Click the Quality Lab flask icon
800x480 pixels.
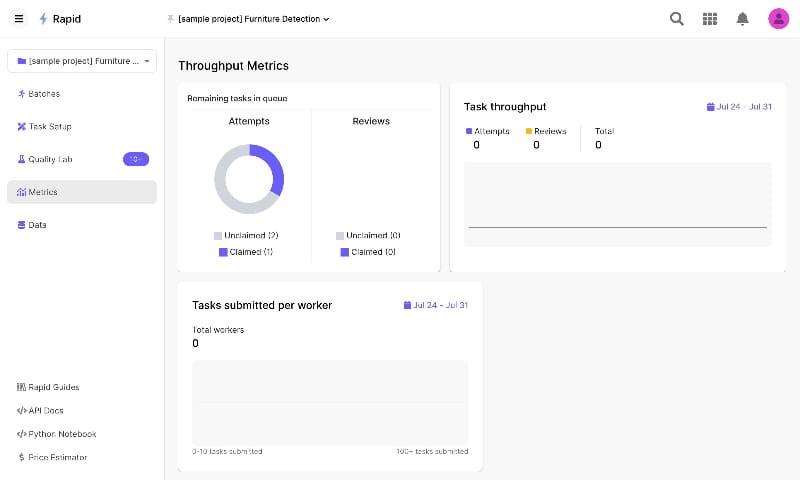(21, 159)
